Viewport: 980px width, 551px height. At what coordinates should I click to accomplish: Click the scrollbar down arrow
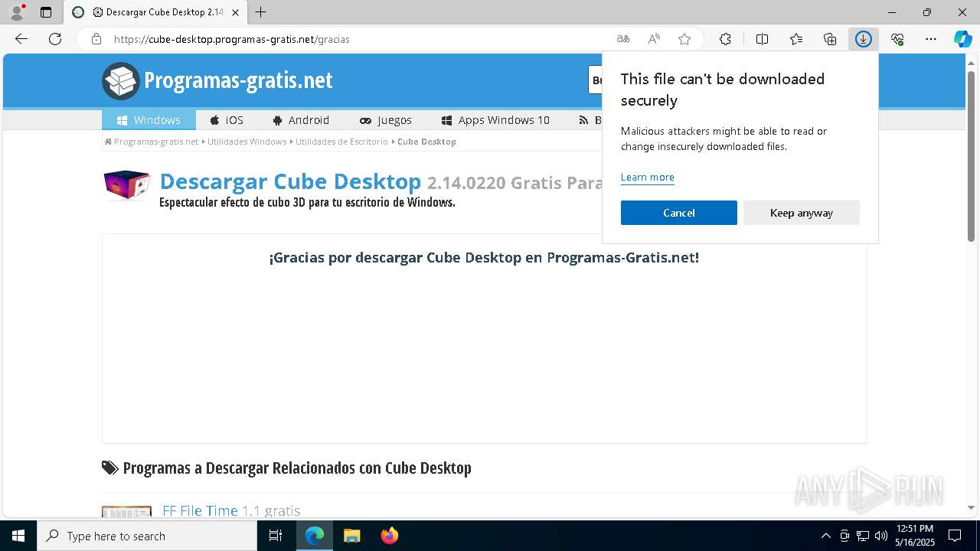972,507
